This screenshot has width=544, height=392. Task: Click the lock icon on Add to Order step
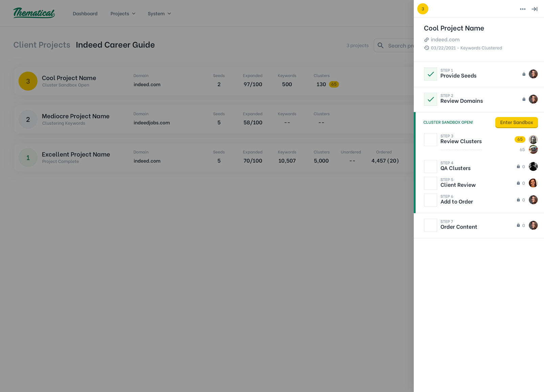point(518,200)
